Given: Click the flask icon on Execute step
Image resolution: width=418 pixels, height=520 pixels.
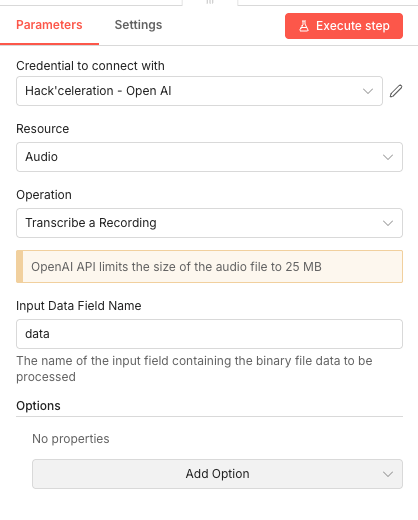Looking at the screenshot, I should point(304,26).
